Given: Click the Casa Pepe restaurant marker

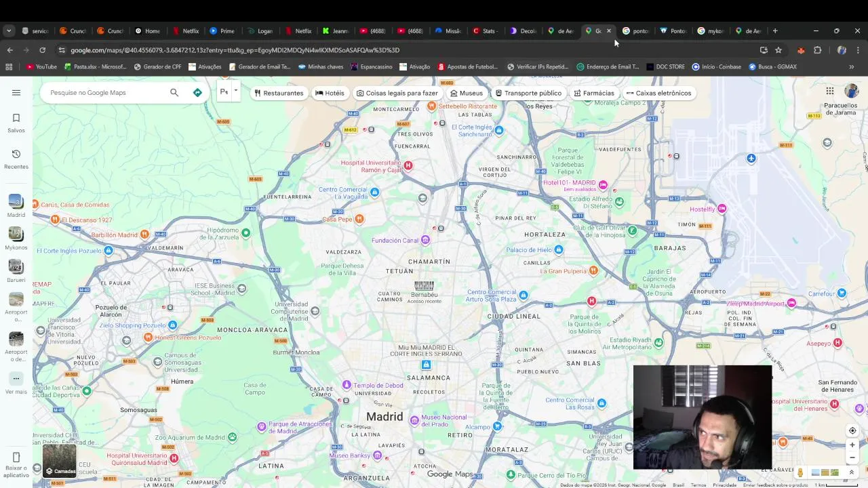Looking at the screenshot, I should [x=359, y=219].
